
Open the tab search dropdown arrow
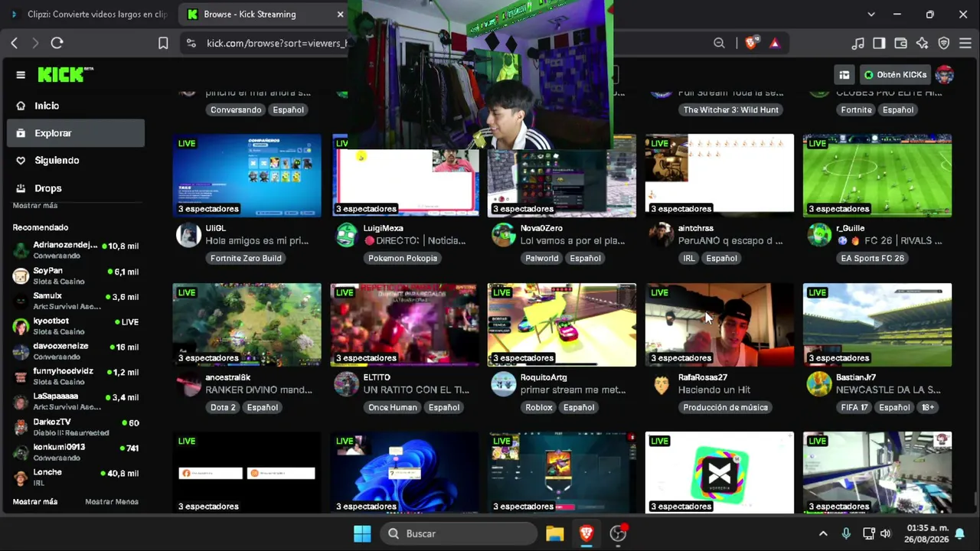871,15
